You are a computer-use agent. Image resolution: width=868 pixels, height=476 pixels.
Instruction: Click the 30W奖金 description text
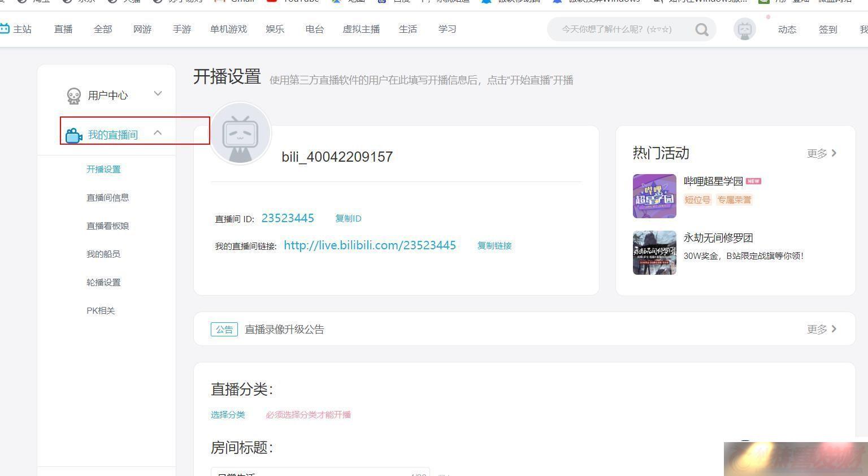[x=743, y=256]
